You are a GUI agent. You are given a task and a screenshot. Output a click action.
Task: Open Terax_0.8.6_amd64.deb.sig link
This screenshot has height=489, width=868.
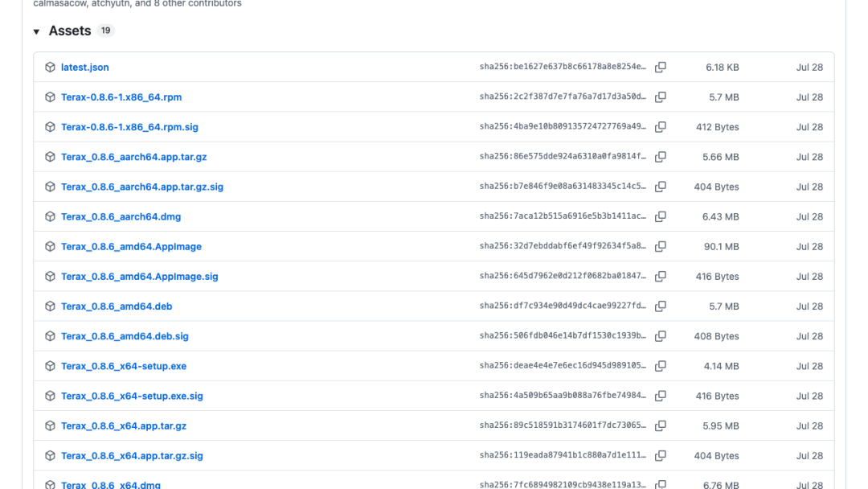[125, 336]
